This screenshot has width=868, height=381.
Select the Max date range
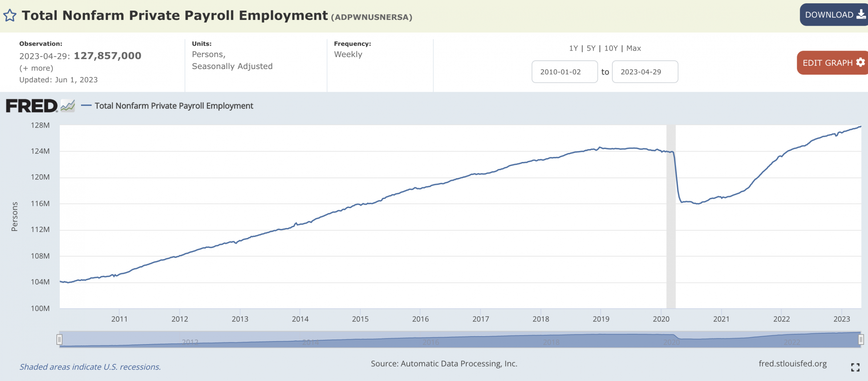634,48
